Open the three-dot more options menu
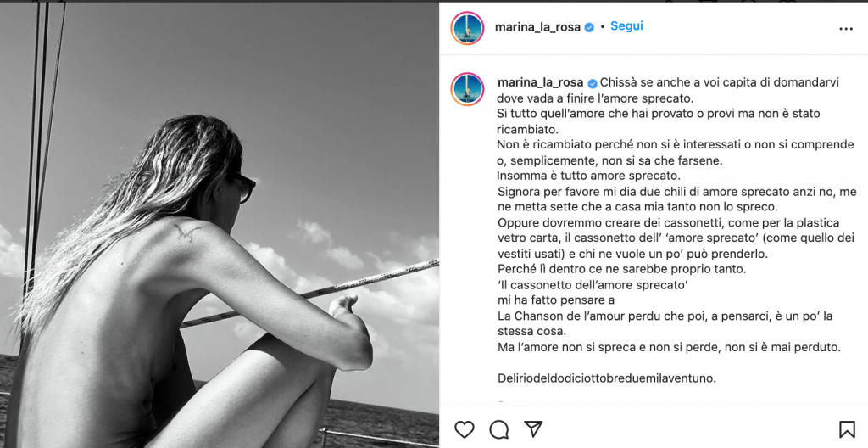 coord(846,29)
